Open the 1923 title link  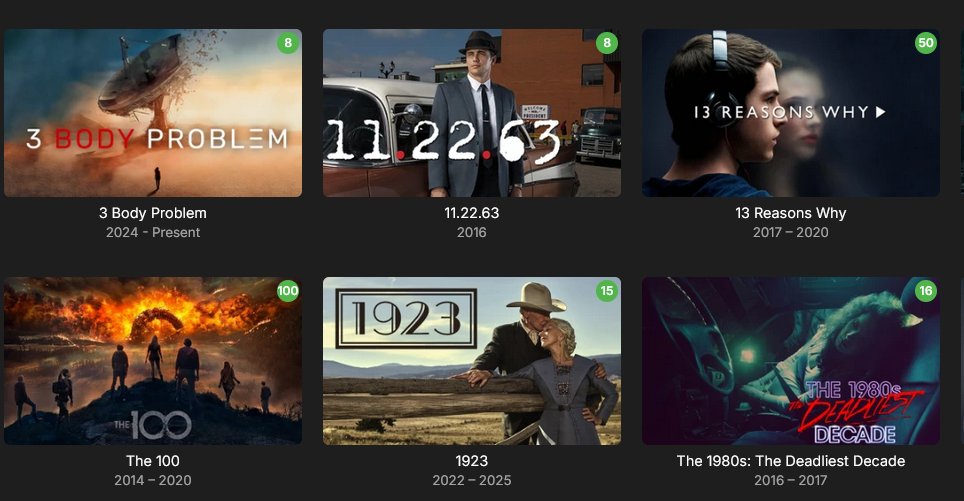coord(472,461)
